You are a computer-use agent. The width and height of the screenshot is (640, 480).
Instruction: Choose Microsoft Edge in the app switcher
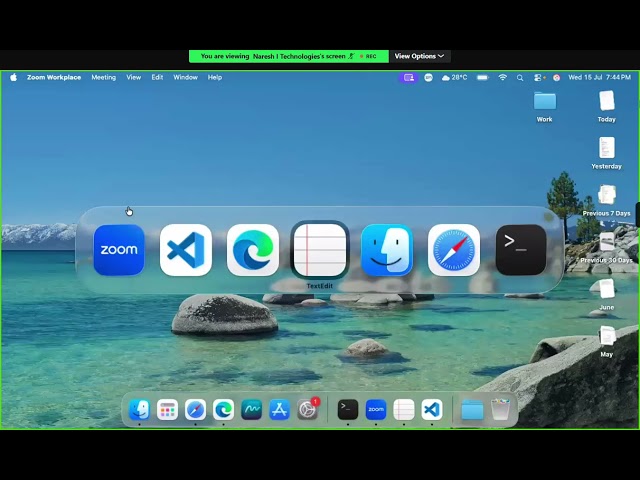tap(253, 250)
